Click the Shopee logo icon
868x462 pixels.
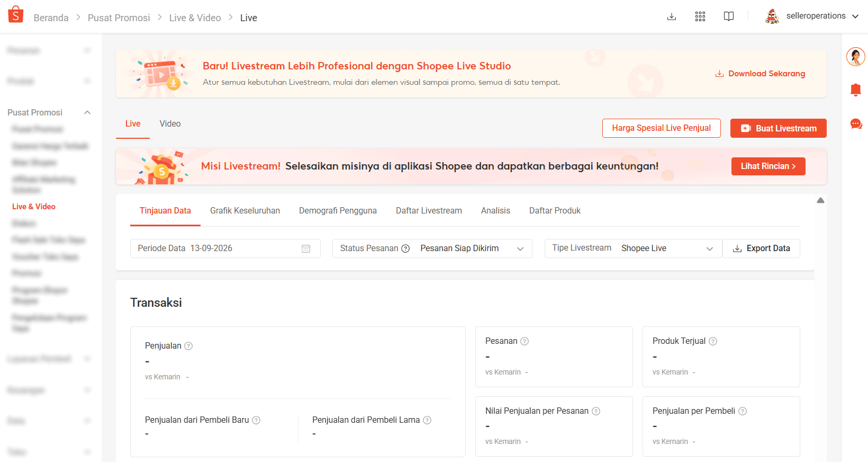pyautogui.click(x=16, y=15)
